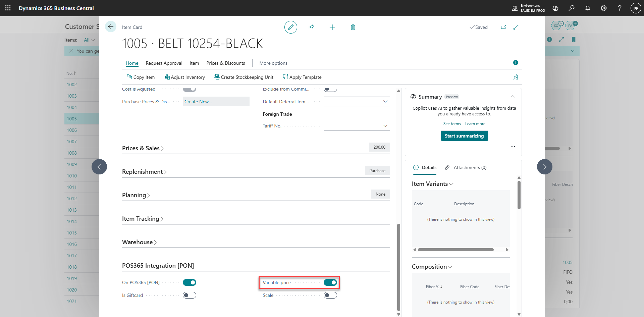Click the edit pencil icon

point(291,27)
